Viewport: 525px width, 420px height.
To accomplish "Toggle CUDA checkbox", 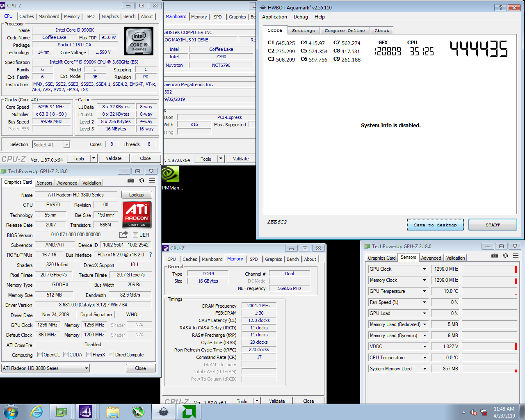I will (x=66, y=355).
